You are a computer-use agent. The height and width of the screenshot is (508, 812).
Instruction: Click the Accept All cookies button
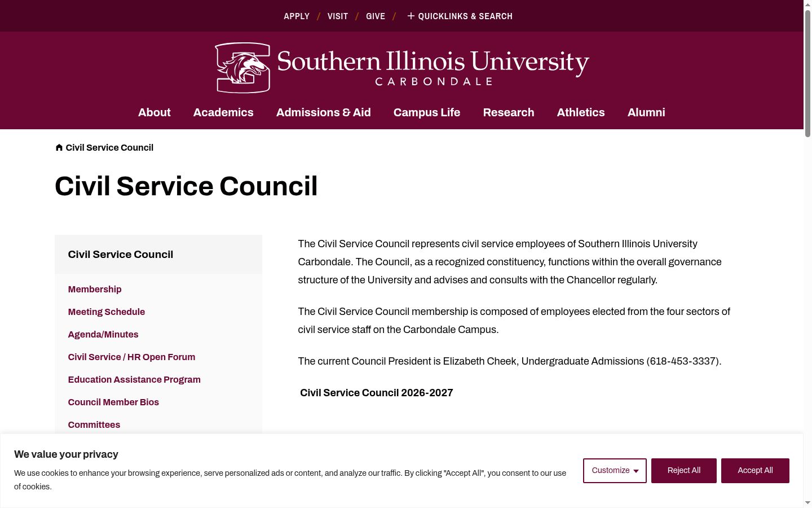[755, 471]
